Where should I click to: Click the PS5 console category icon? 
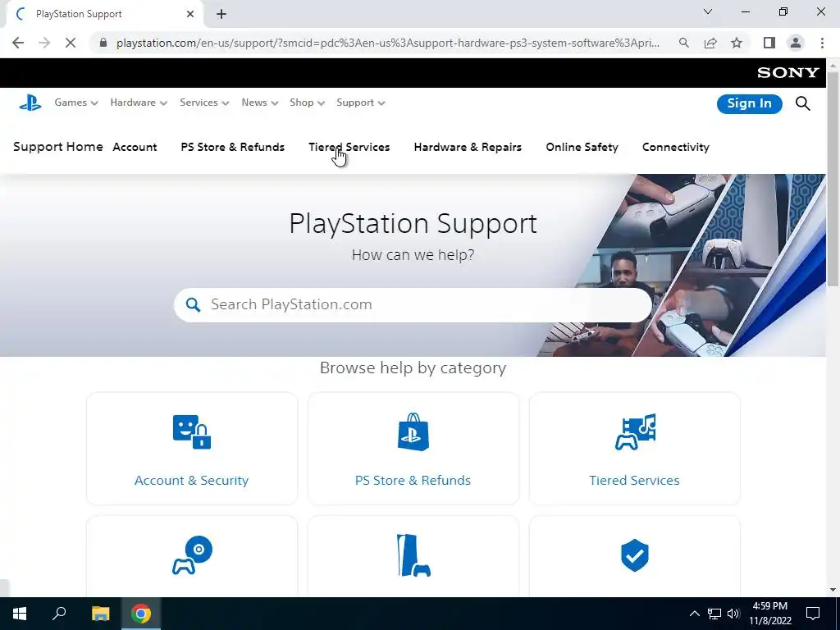(413, 555)
